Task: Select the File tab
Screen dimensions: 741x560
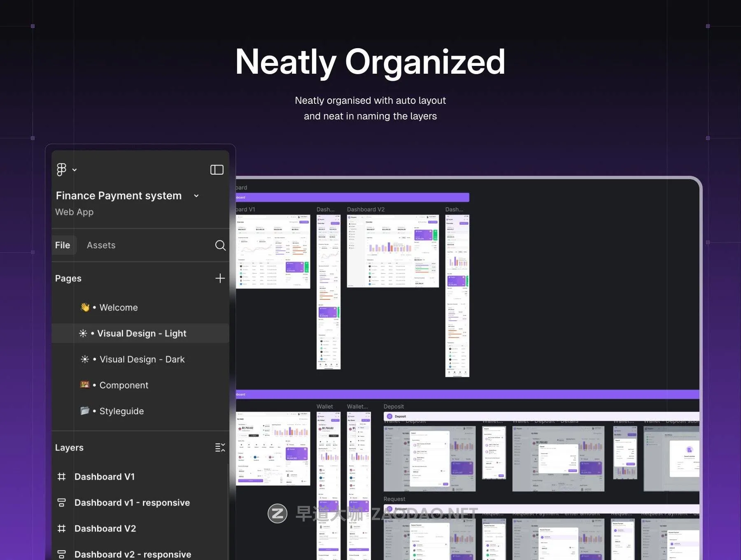Action: point(63,245)
